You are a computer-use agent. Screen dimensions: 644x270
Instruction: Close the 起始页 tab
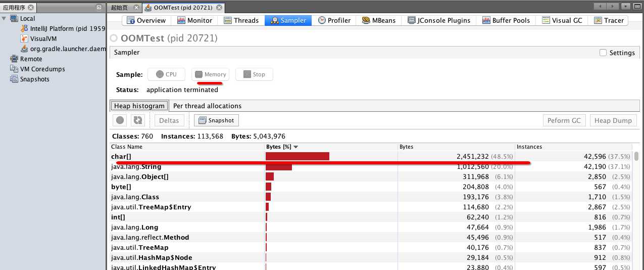[x=137, y=8]
